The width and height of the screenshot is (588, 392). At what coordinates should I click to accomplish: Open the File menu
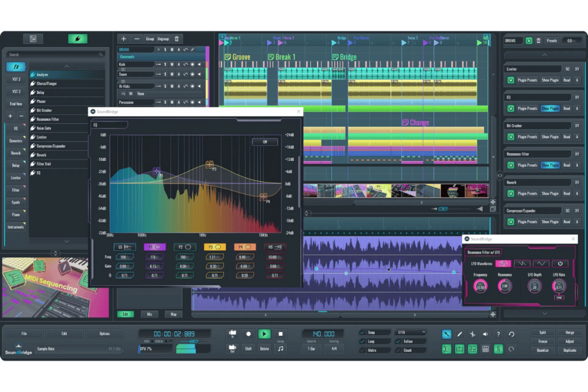coord(24,333)
